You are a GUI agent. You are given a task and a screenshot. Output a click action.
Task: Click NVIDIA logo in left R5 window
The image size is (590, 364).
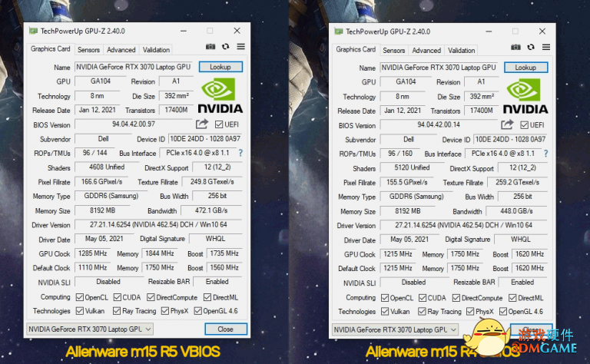(x=220, y=95)
